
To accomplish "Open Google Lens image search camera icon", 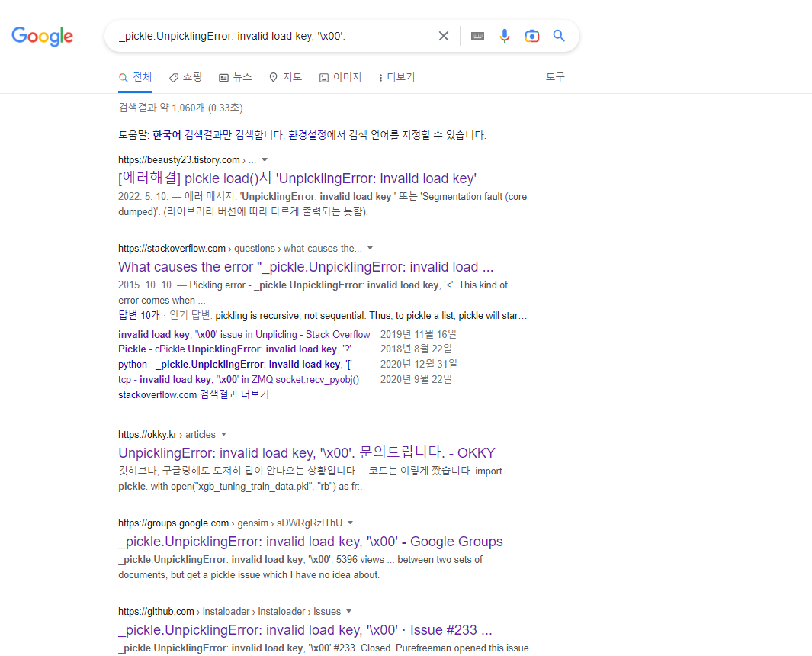I will (x=532, y=35).
